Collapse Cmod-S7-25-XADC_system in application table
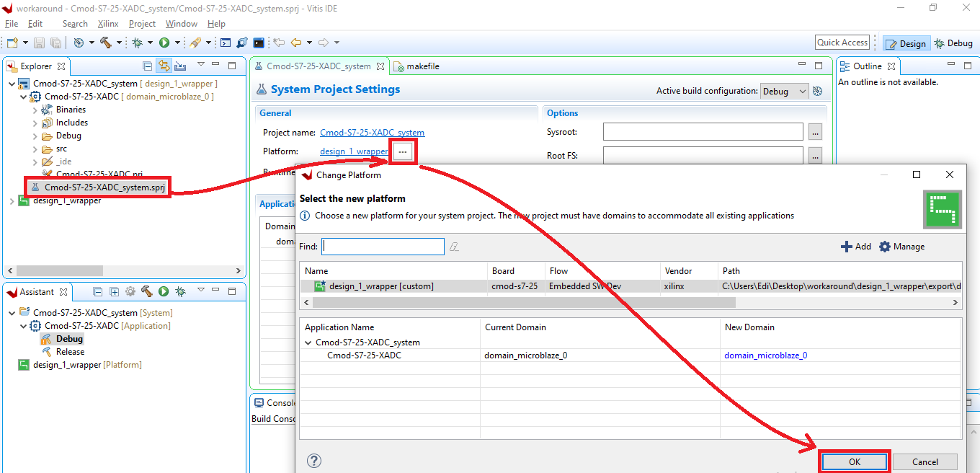The image size is (980, 473). pyautogui.click(x=308, y=342)
